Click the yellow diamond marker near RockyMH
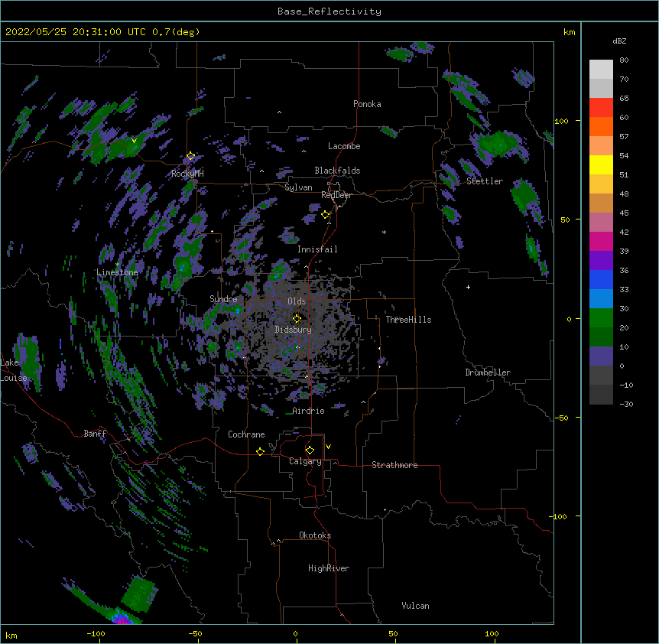This screenshot has height=644, width=659. 191,156
